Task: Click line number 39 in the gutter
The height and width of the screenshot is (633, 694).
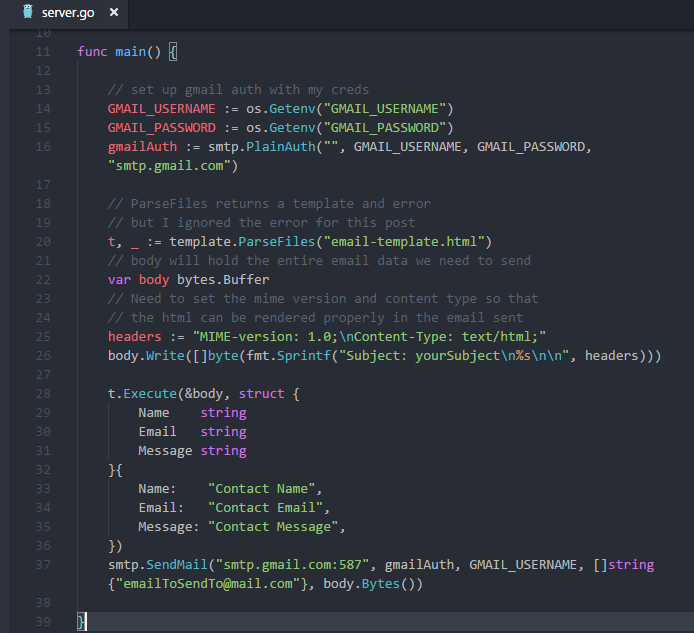Action: (x=42, y=622)
